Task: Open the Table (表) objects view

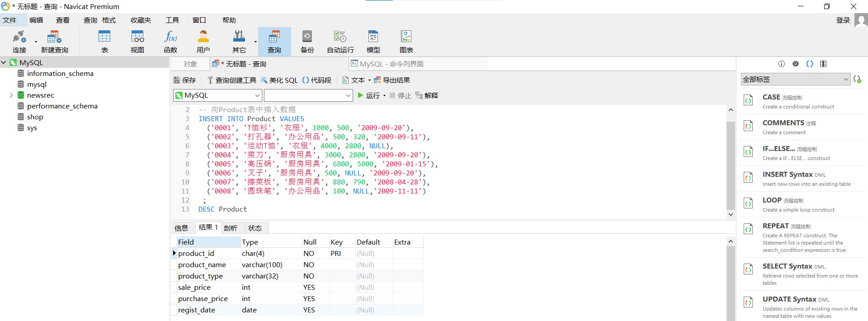Action: (x=104, y=42)
